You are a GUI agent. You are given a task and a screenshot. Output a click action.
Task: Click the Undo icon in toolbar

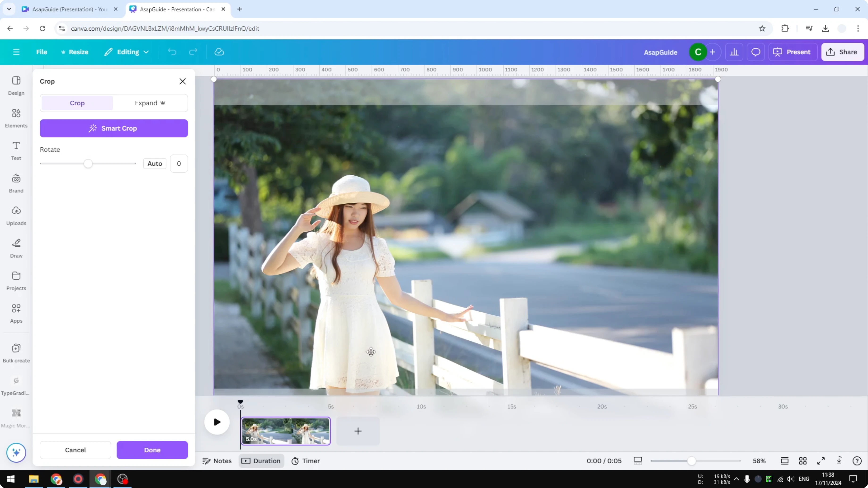172,52
